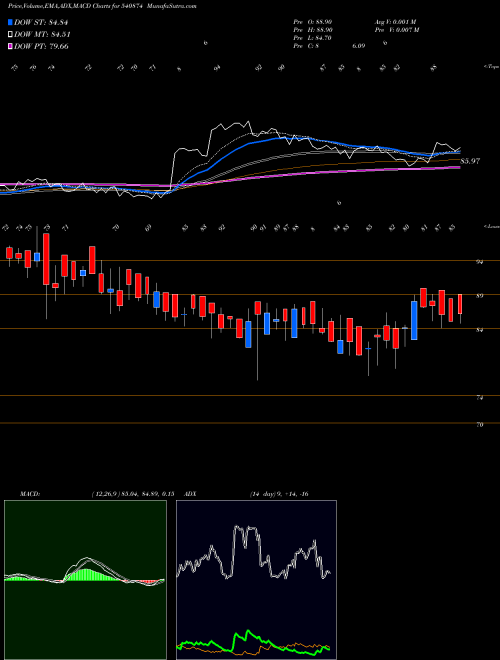Viewport: 500px width, 660px height.
Task: Click the 'Pre L: 84.70' low value
Action: tap(313, 38)
